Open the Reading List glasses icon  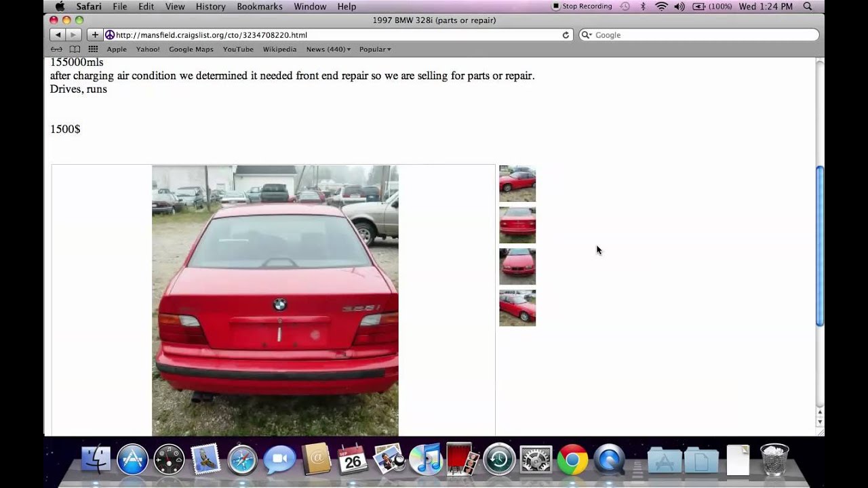coord(57,49)
